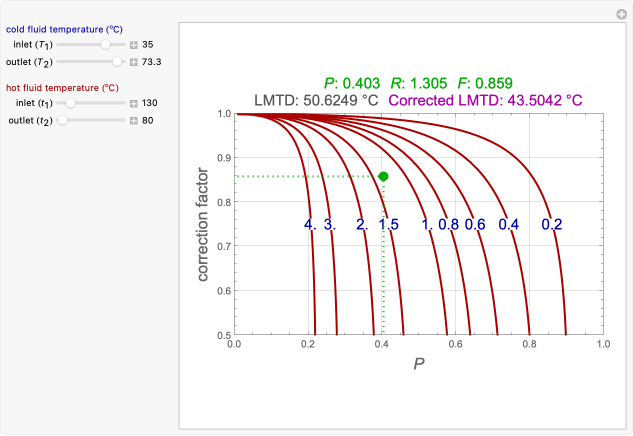Expand controls for cold inlet T1 slider
This screenshot has width=633, height=436.
tap(134, 45)
